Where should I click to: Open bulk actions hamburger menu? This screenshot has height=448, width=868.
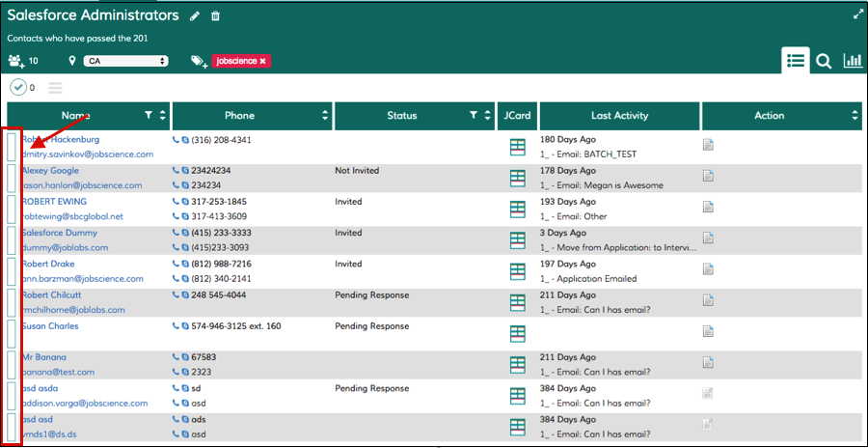click(55, 88)
